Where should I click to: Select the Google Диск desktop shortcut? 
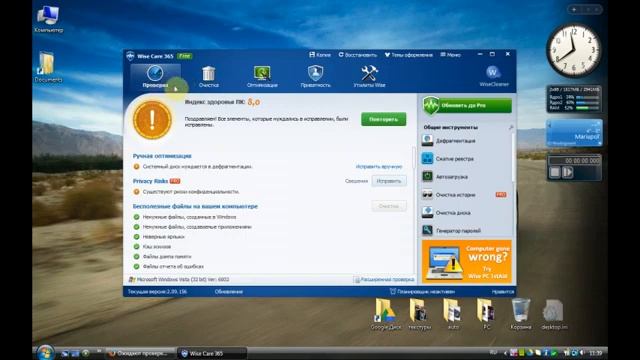[x=385, y=314]
